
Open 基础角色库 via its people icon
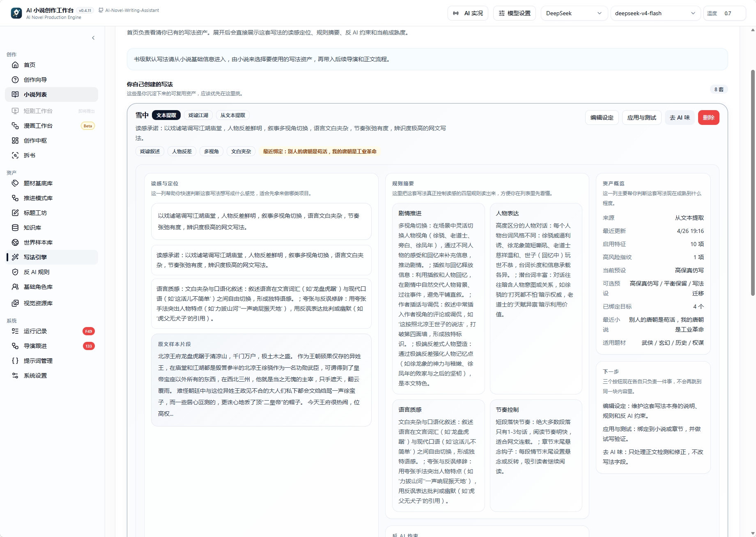tap(15, 287)
